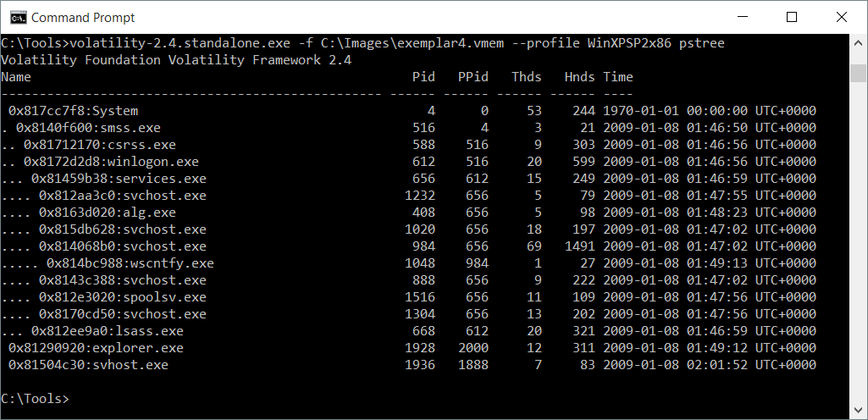Click Pid 1048 of wscntfy.exe

420,262
